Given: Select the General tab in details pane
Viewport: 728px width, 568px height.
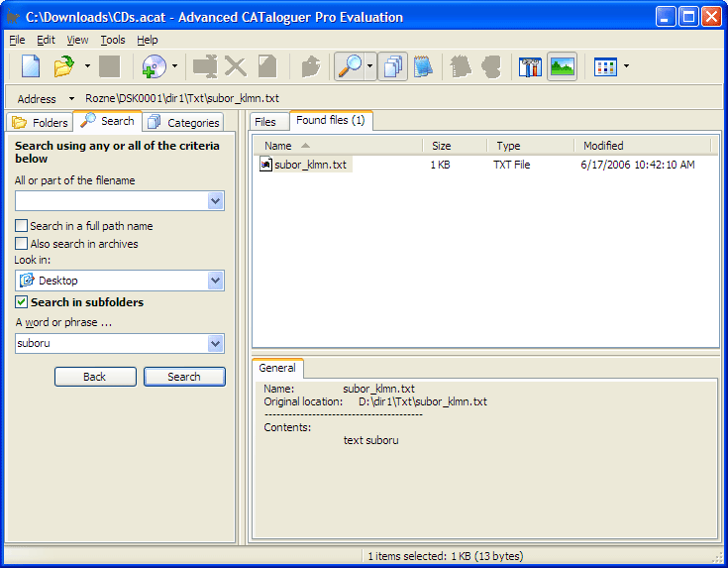Looking at the screenshot, I should pos(277,368).
